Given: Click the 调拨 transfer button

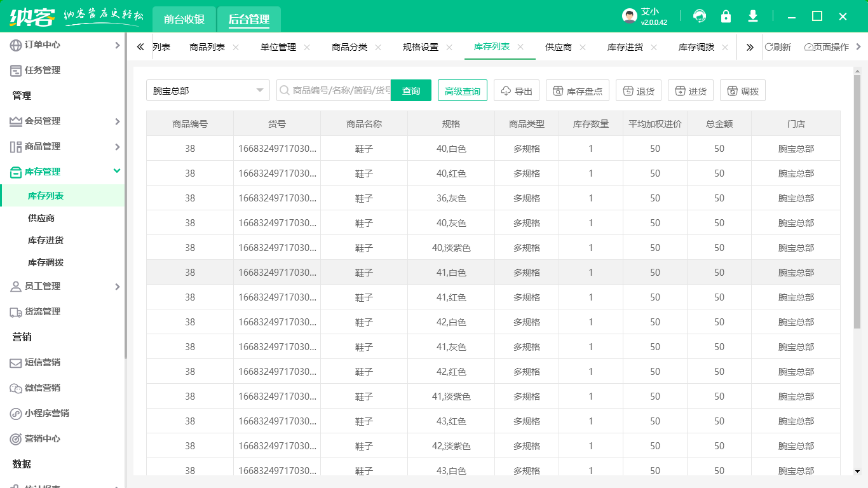Looking at the screenshot, I should [x=743, y=91].
